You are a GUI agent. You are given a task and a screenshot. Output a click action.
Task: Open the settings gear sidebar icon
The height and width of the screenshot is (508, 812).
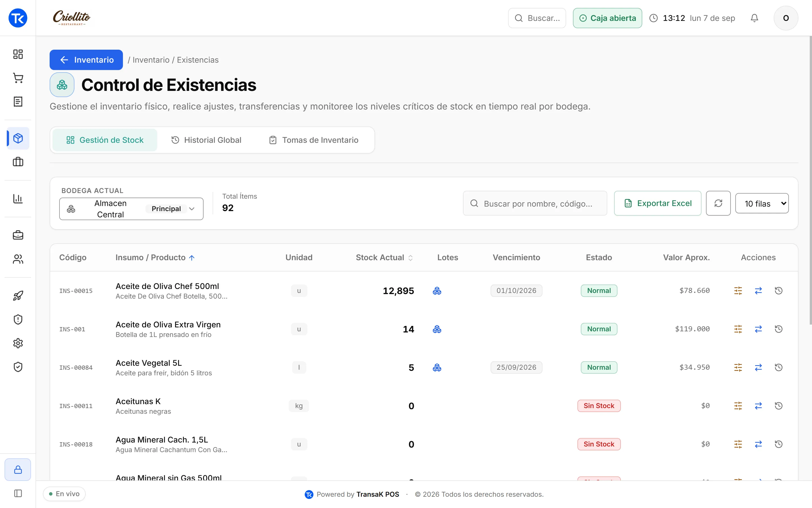(x=18, y=343)
